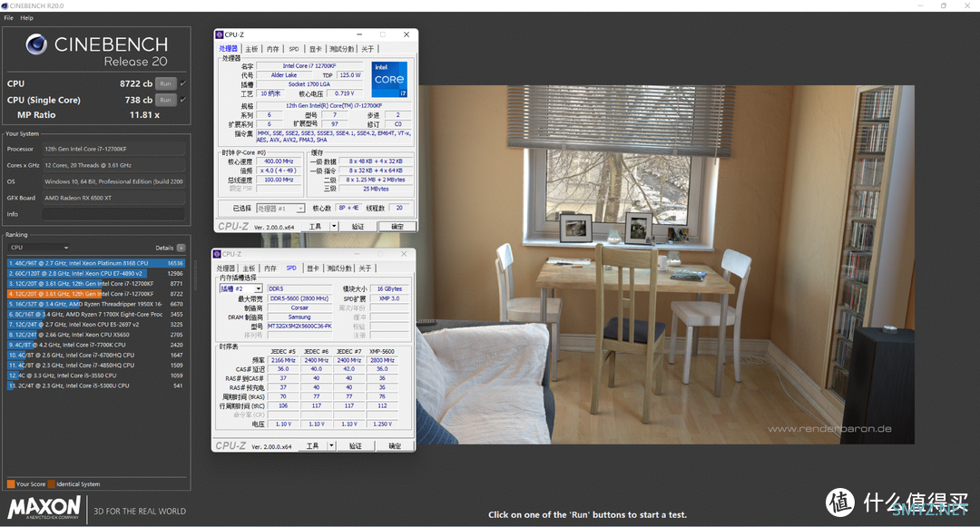Toggle the checkbox next to the CPU test

[182, 83]
